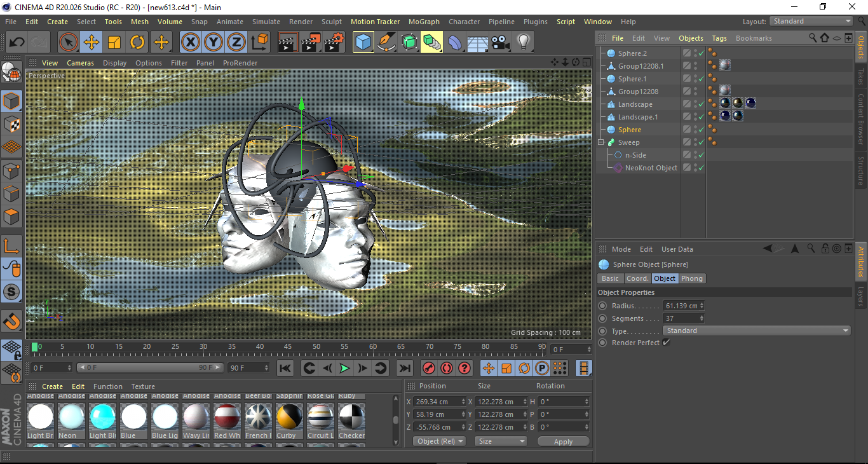Toggle n-Side green enable checkmark
The height and width of the screenshot is (464, 868).
pos(701,155)
